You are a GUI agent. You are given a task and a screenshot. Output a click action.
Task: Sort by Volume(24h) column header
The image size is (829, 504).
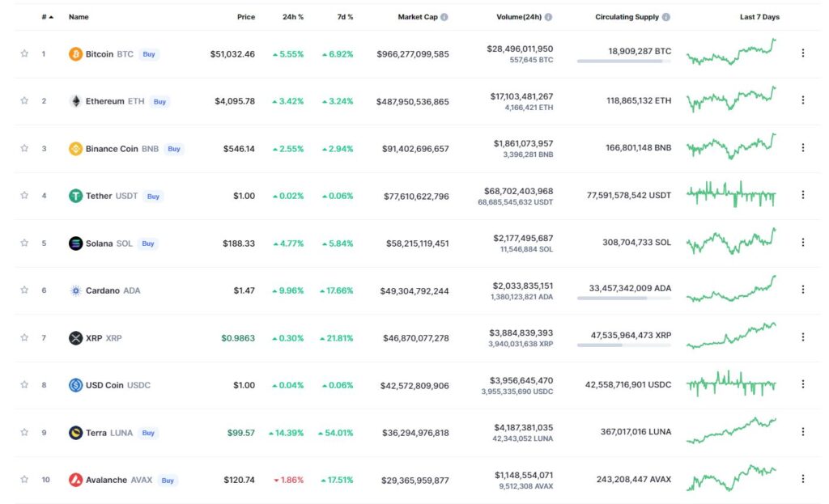pos(519,17)
